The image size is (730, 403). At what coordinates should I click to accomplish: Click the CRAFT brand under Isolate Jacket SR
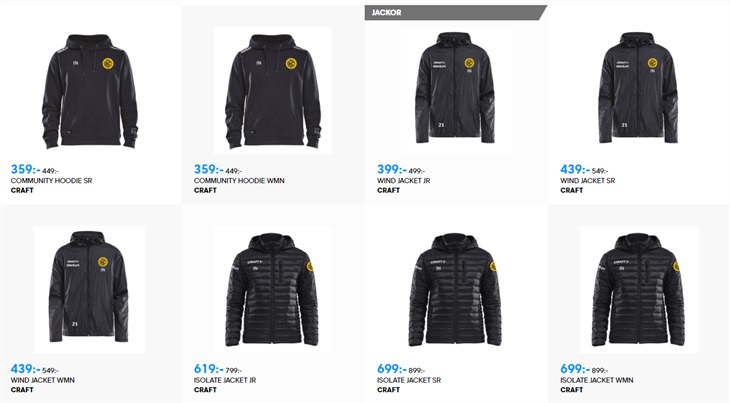[388, 390]
